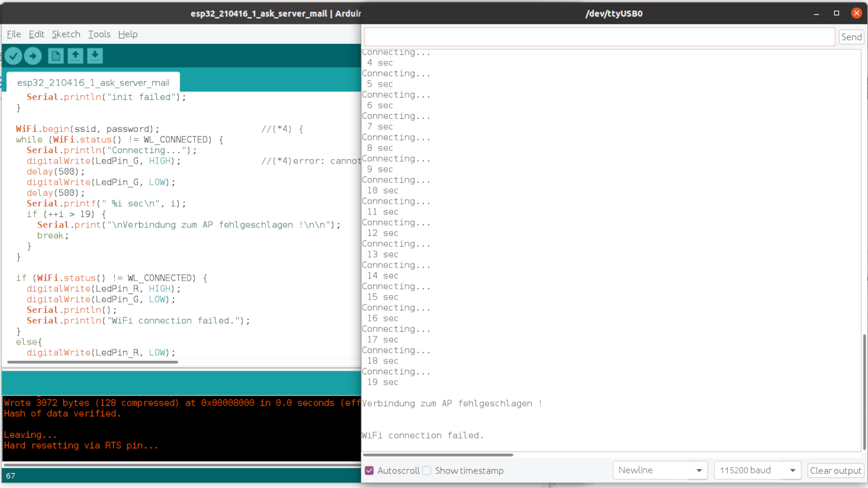Screen dimensions: 868x488
Task: Open the Edit menu
Action: (37, 34)
